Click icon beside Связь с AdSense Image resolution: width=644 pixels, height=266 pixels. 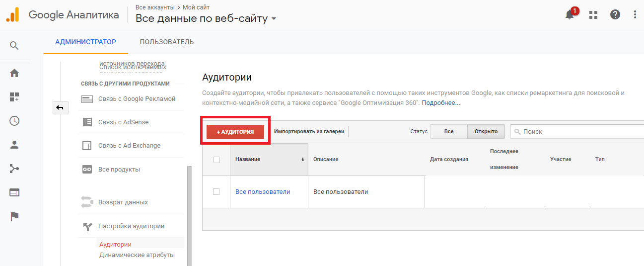87,122
